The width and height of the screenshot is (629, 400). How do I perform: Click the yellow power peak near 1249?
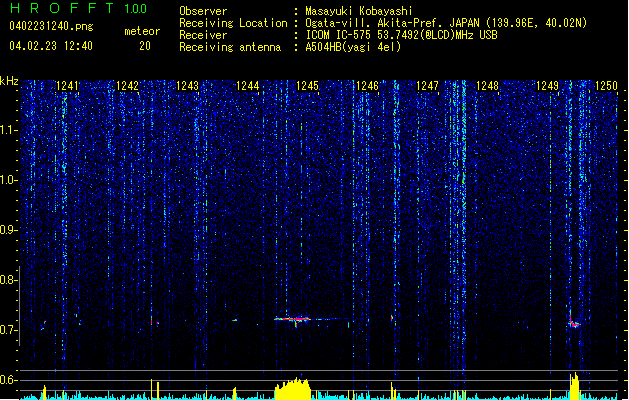tap(574, 386)
